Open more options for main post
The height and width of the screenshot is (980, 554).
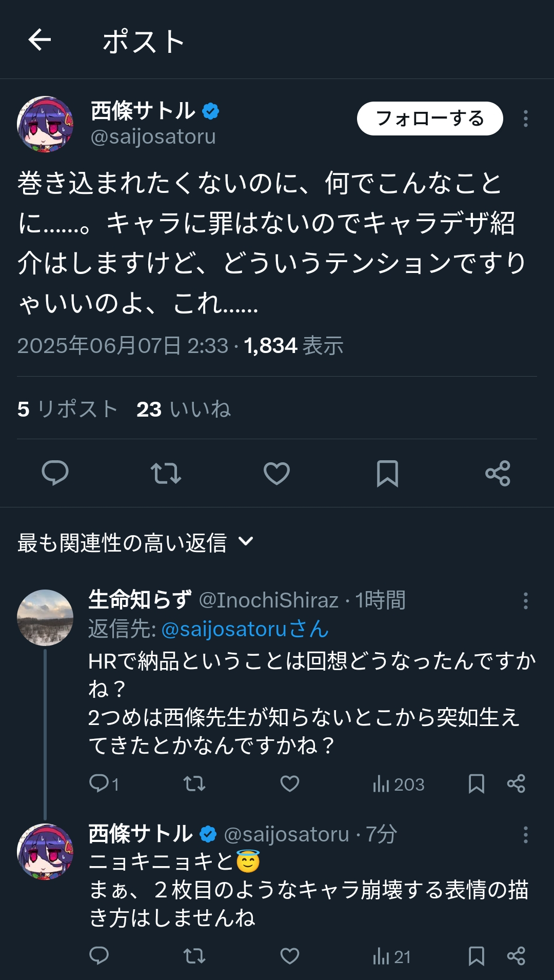(525, 119)
